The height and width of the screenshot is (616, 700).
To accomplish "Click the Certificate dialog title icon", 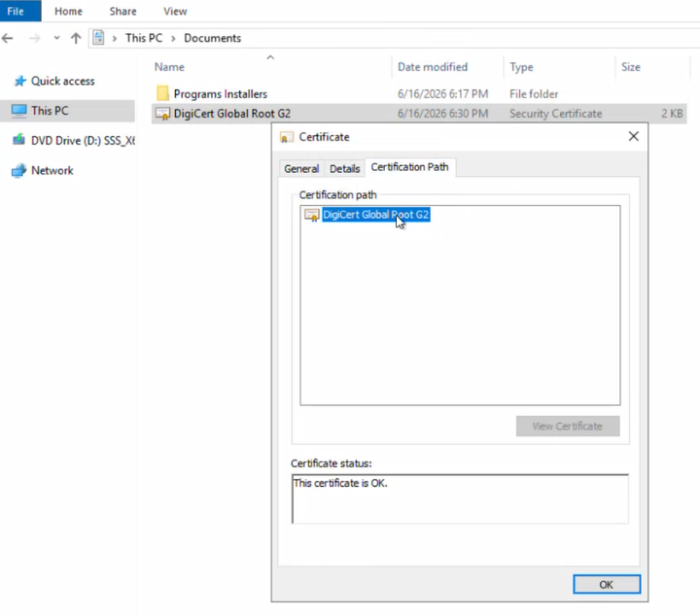I will point(286,137).
